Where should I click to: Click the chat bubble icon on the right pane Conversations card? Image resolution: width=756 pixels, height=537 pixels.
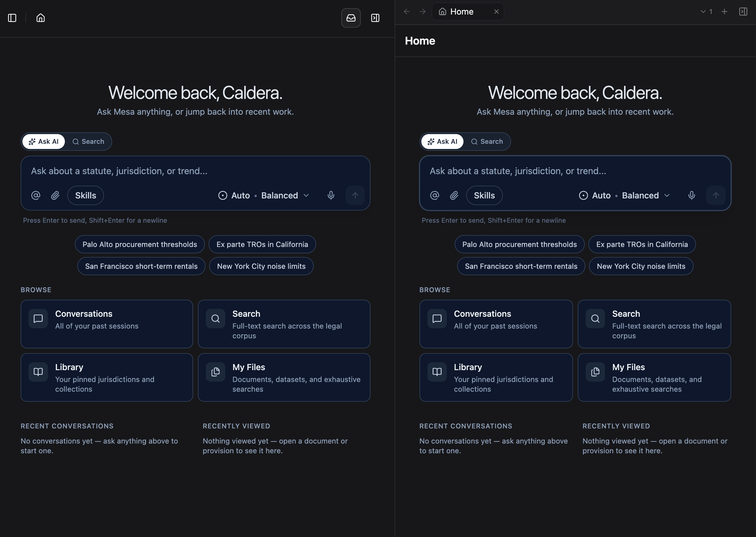(437, 319)
